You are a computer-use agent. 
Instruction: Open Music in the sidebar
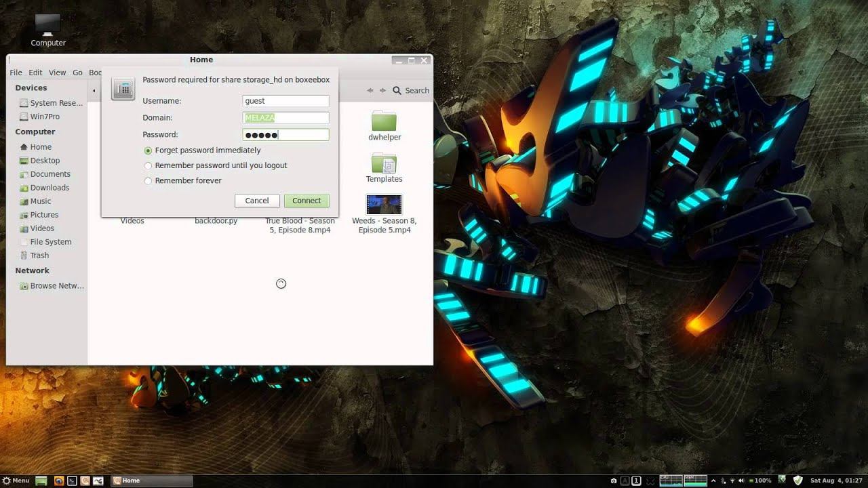click(x=35, y=201)
